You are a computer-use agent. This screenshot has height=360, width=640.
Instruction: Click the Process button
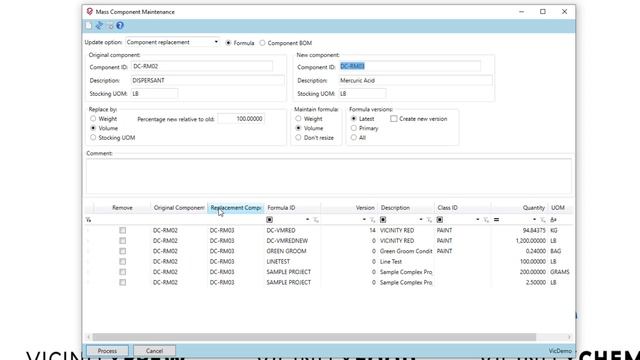pyautogui.click(x=107, y=351)
